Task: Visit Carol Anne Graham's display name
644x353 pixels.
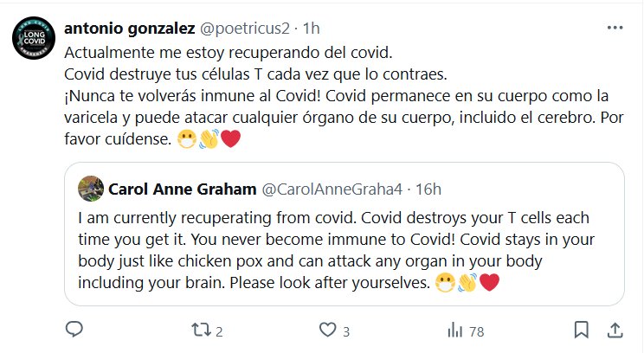Action: click(181, 188)
